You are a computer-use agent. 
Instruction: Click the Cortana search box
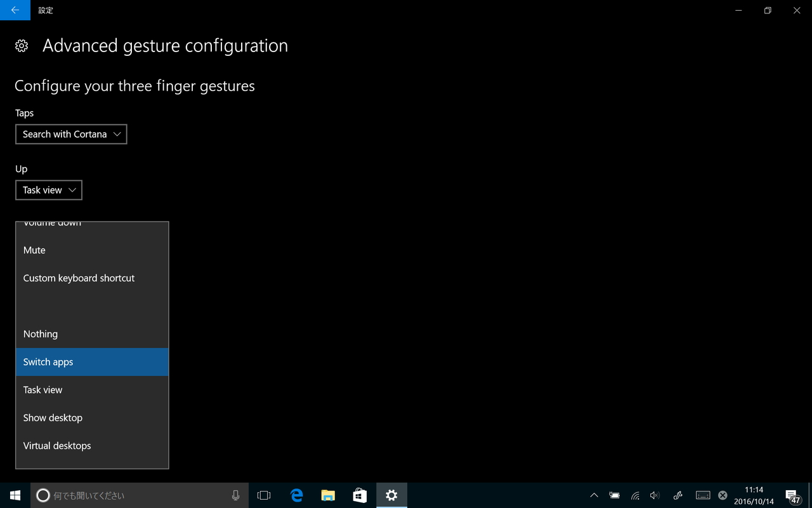click(x=140, y=495)
